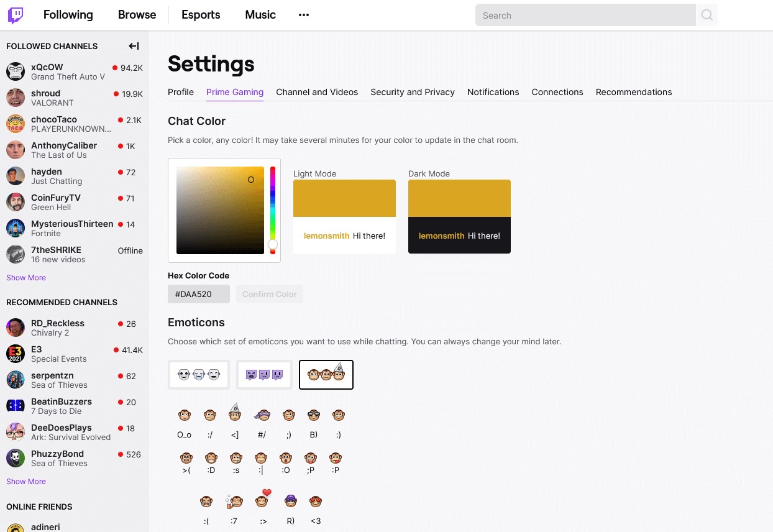The image size is (773, 532).
Task: Open BeatinBuzzers channel avatar
Action: point(16,406)
